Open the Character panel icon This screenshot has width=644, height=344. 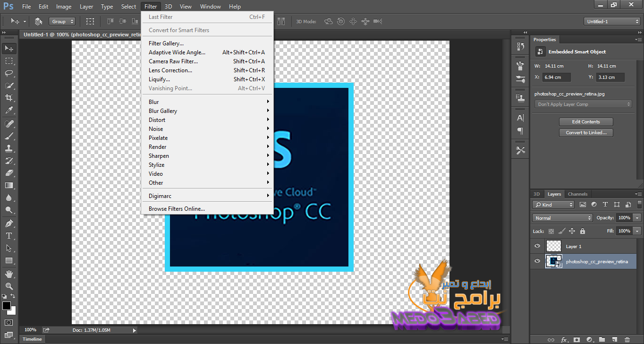click(x=520, y=118)
